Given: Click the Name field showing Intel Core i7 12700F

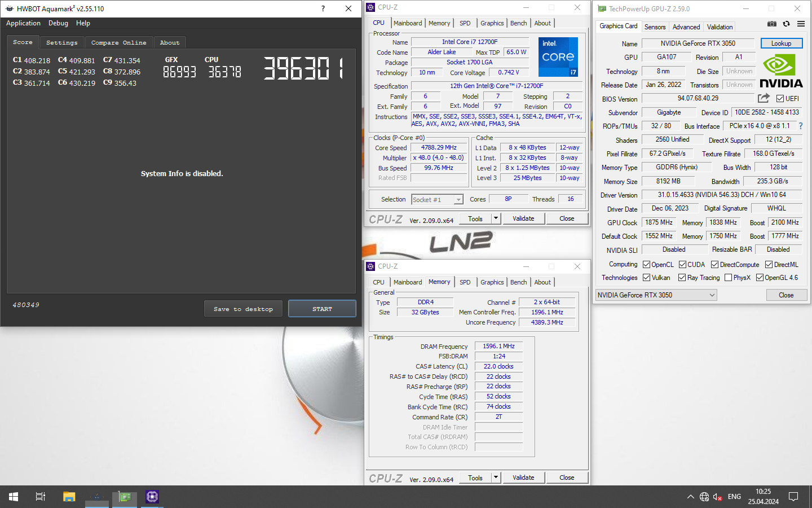Looking at the screenshot, I should click(x=470, y=42).
